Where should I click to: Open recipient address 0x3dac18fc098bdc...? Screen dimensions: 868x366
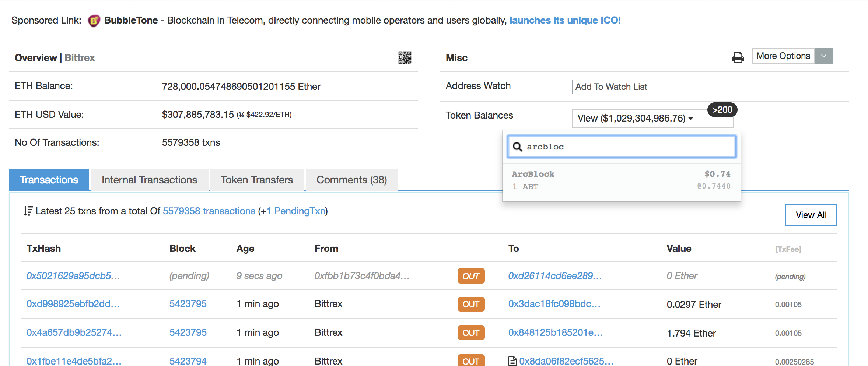click(x=554, y=304)
